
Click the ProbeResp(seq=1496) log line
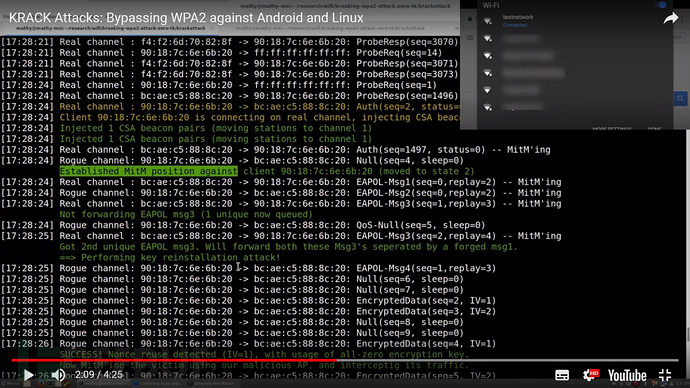[x=229, y=96]
